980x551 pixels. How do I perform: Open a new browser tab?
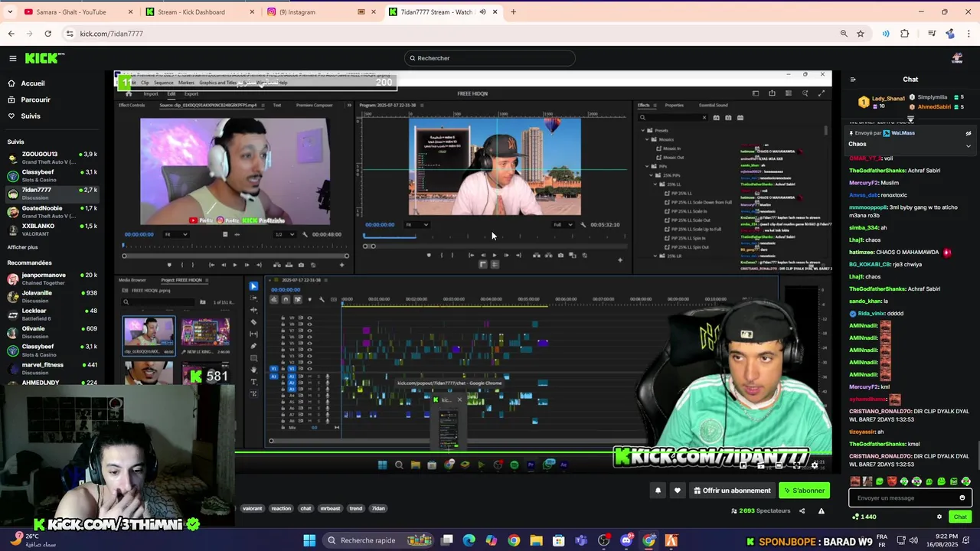click(x=513, y=11)
